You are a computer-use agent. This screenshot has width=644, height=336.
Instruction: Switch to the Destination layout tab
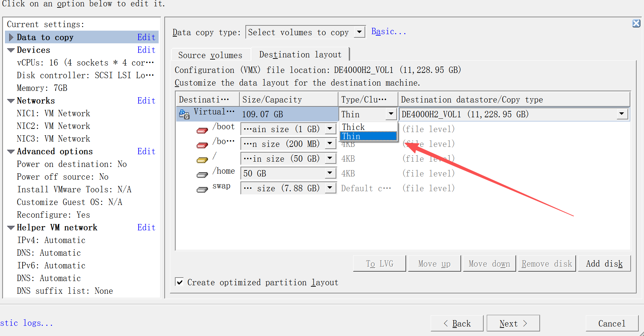coord(300,55)
